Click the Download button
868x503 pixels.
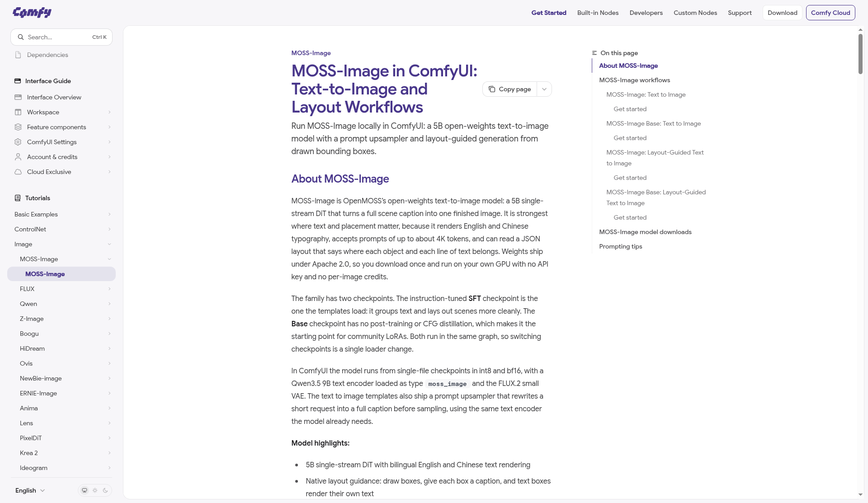click(x=782, y=13)
